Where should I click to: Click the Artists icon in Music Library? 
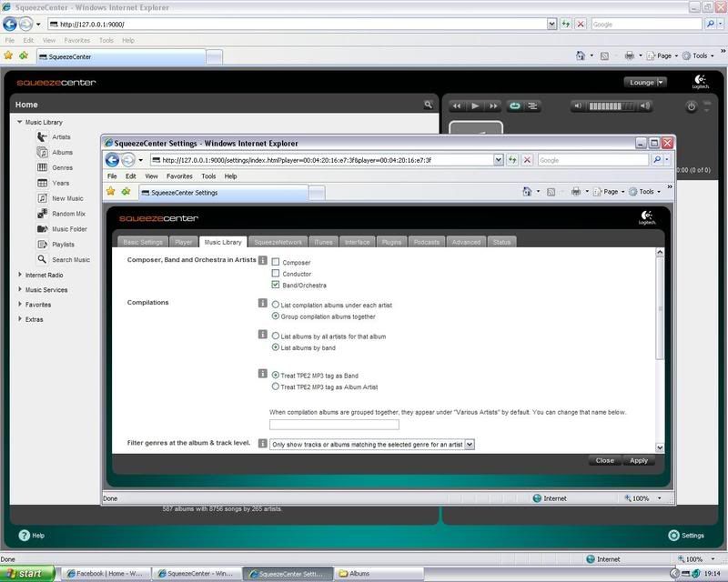point(43,137)
